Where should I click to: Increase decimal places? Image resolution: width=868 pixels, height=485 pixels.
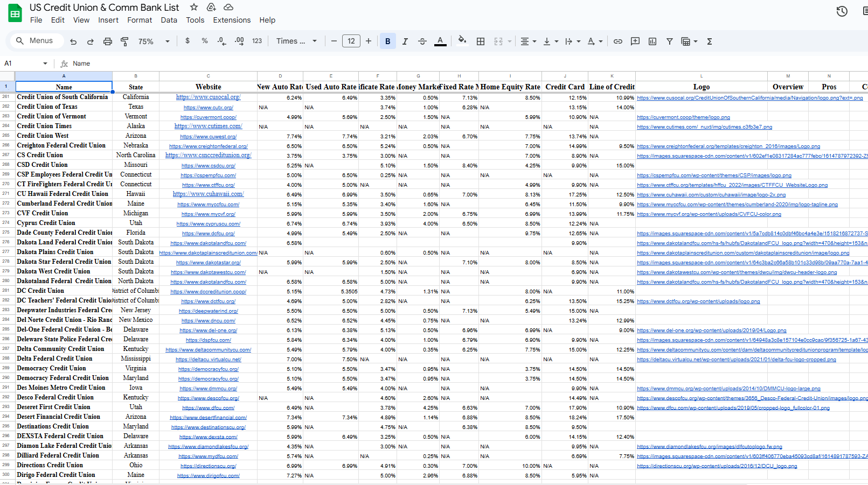(239, 41)
